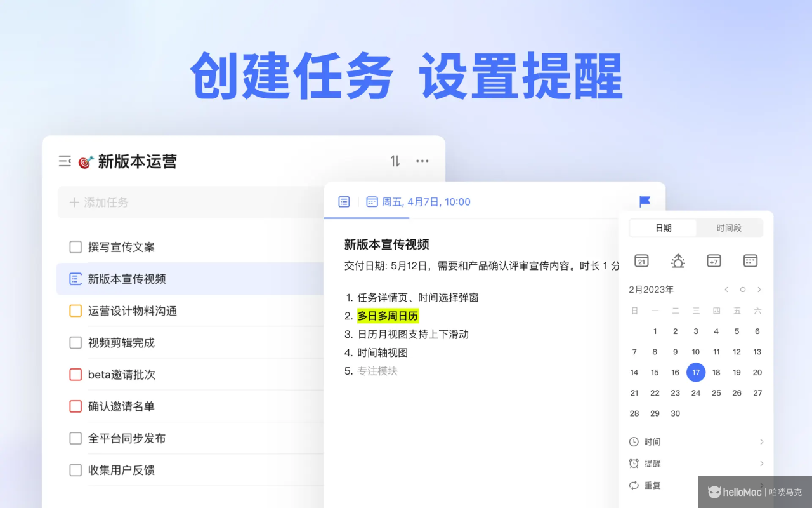The height and width of the screenshot is (508, 812).
Task: Open the 重复 setting row
Action: tap(696, 486)
